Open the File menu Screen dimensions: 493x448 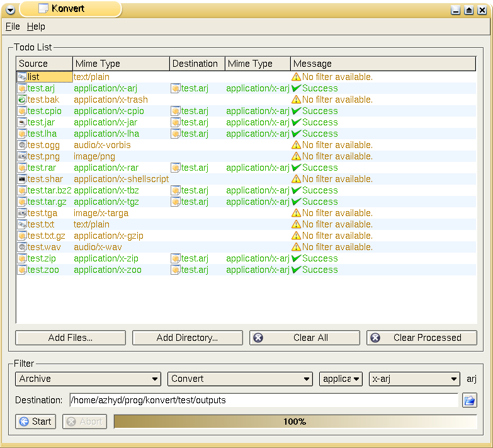coord(13,26)
